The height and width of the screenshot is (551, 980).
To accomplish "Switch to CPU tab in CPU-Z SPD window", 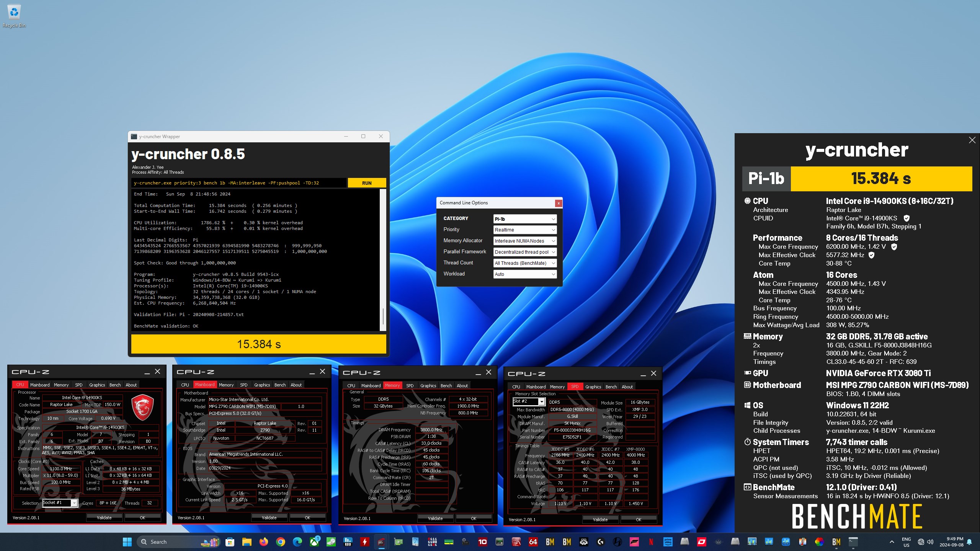I will click(516, 387).
